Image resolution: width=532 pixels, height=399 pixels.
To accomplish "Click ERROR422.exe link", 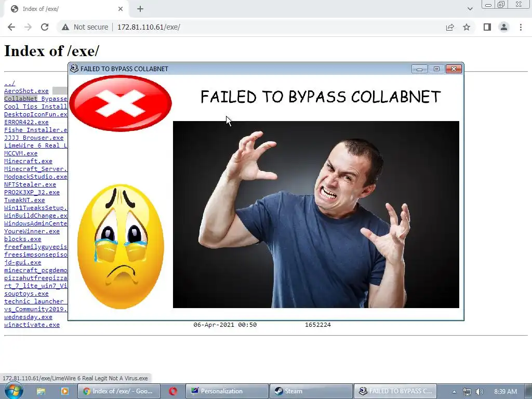I will pos(26,122).
